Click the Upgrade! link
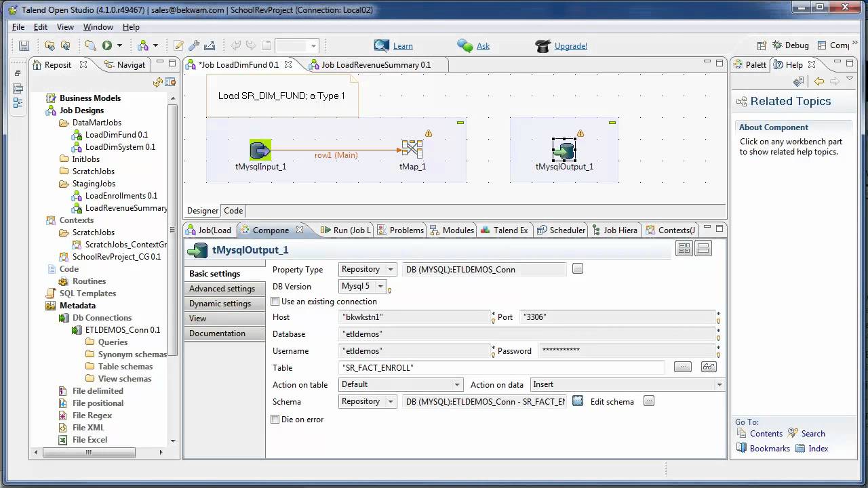 tap(571, 46)
